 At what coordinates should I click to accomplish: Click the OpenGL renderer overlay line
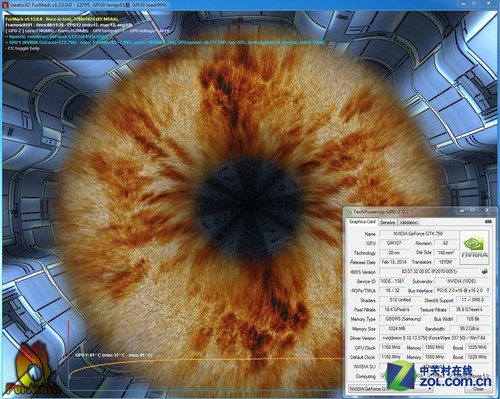coord(57,37)
